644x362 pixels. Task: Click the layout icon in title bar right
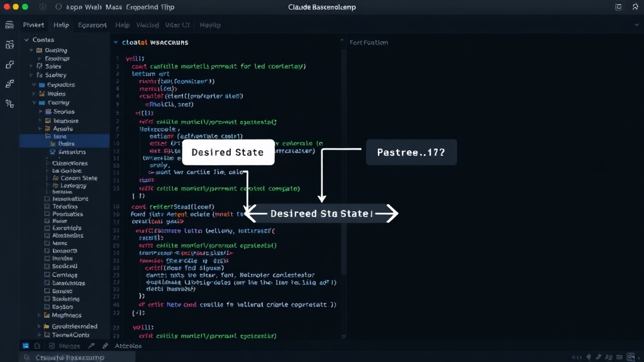coord(618,7)
